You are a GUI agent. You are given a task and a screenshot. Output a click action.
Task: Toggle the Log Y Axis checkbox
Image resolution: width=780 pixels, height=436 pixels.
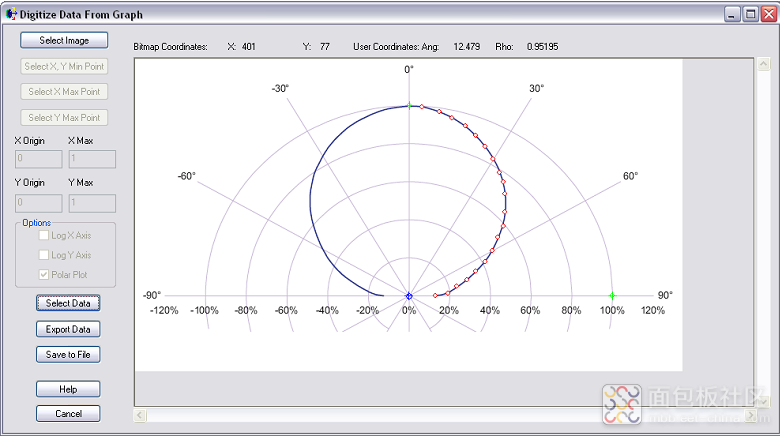point(44,255)
